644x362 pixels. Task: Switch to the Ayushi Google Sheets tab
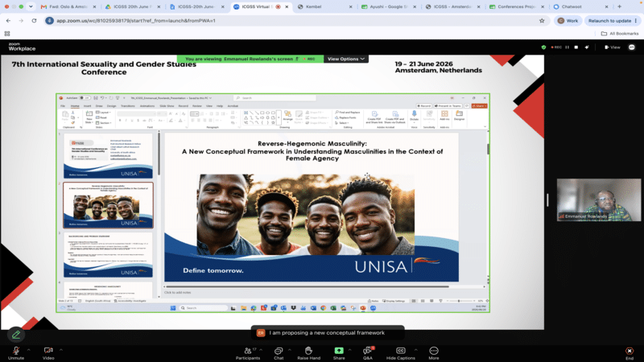click(x=389, y=6)
